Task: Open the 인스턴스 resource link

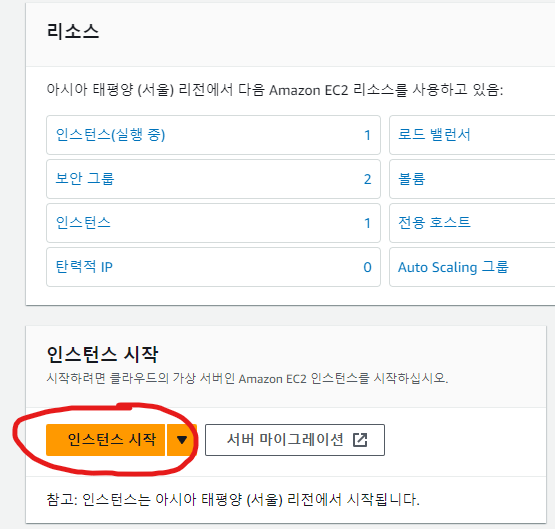Action: point(83,223)
